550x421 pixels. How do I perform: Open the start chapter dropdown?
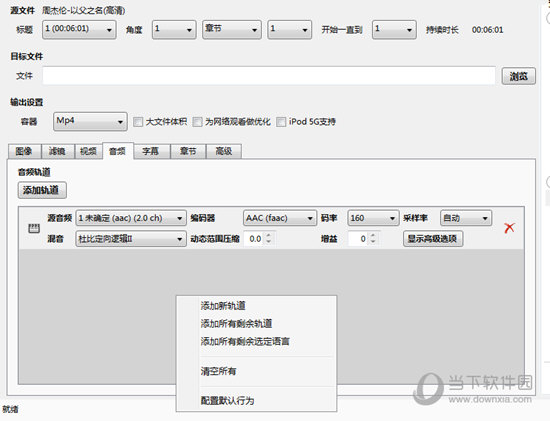289,29
